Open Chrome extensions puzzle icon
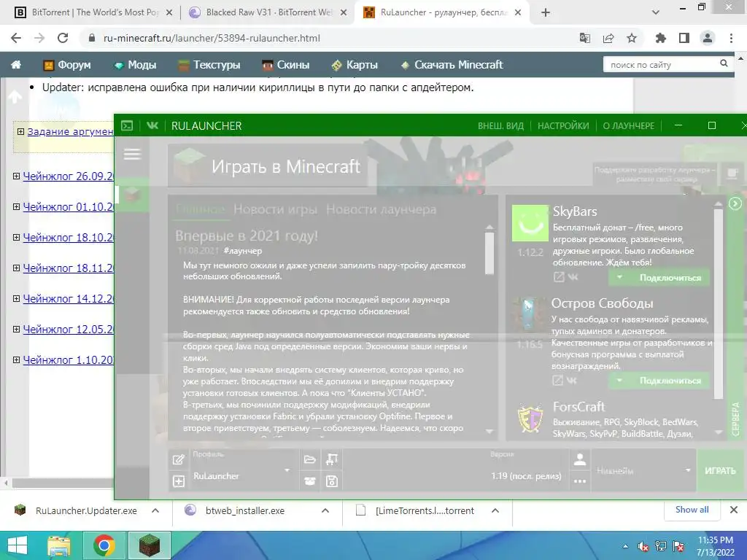This screenshot has width=747, height=560. 660,38
